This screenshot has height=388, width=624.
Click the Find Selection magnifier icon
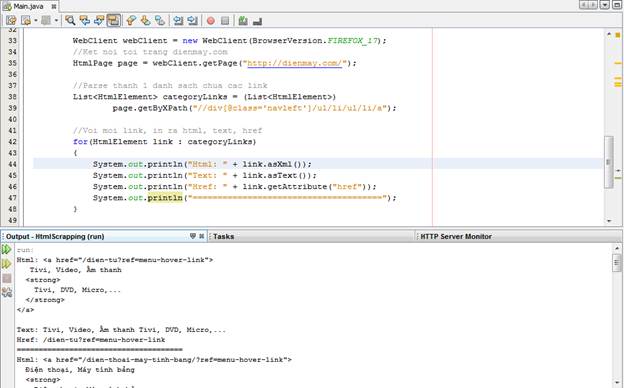(x=70, y=20)
